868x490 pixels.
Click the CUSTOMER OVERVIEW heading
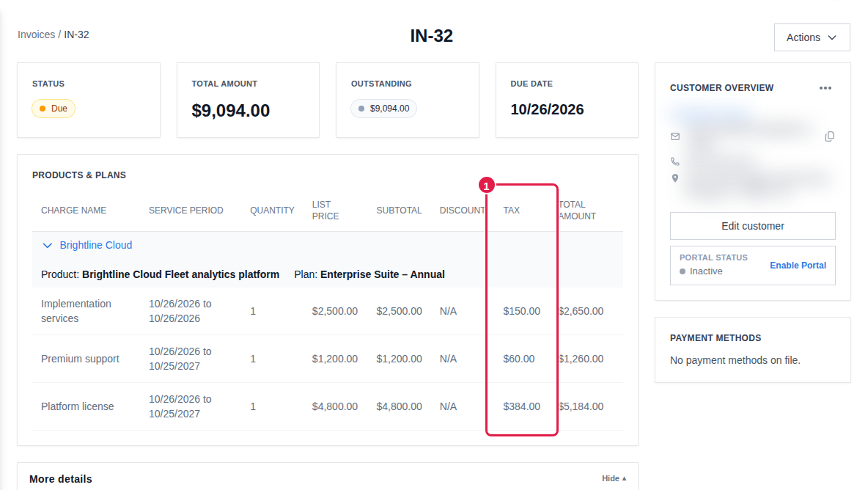722,88
